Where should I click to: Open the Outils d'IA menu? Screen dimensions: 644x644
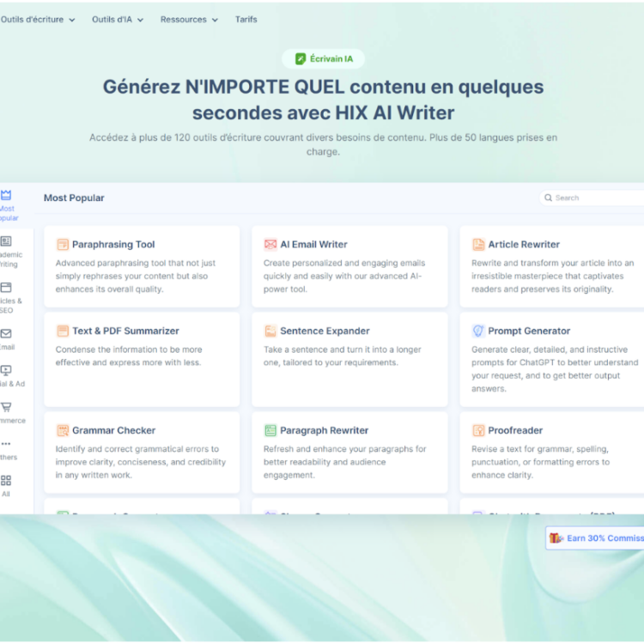pyautogui.click(x=118, y=19)
